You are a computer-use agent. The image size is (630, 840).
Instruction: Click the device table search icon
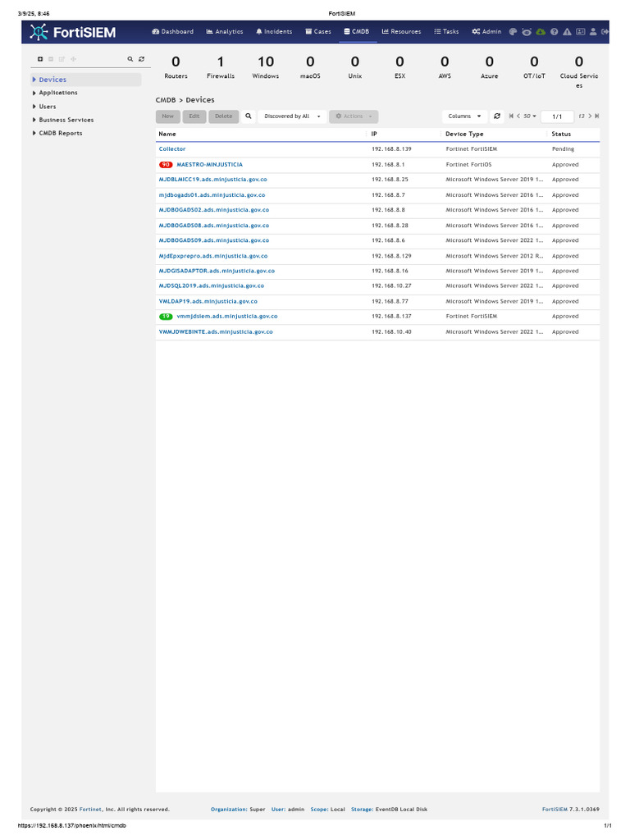coord(249,116)
